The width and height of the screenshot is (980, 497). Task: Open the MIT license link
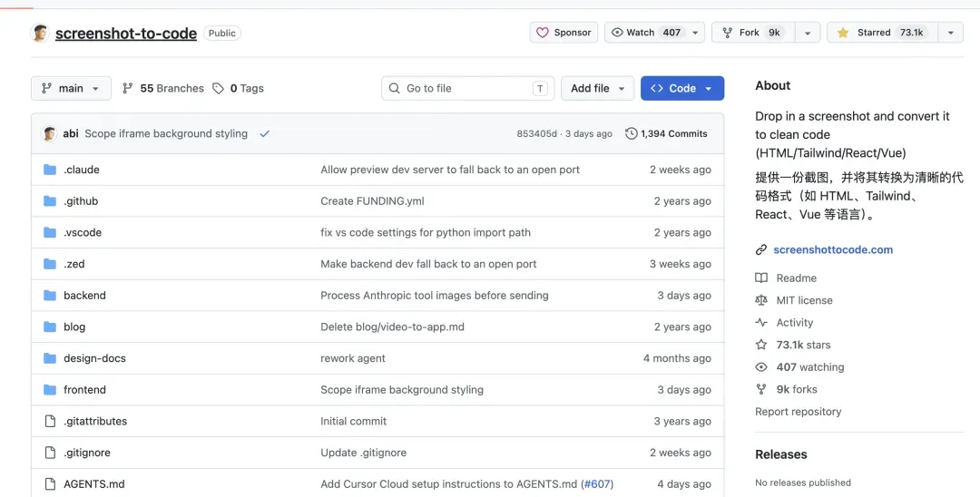click(804, 300)
